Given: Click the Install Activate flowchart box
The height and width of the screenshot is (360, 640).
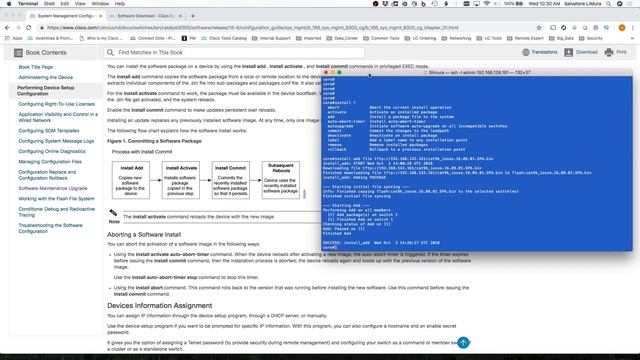Looking at the screenshot, I should pos(181,180).
